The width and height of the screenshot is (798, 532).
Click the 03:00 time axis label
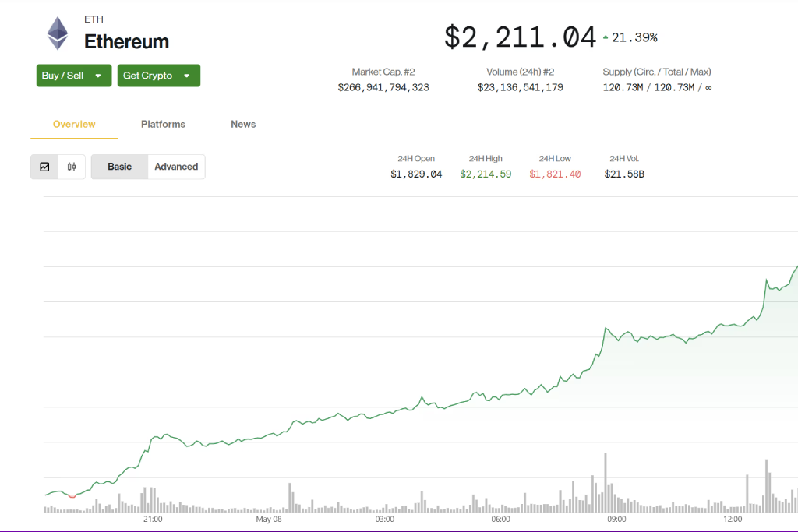point(385,520)
